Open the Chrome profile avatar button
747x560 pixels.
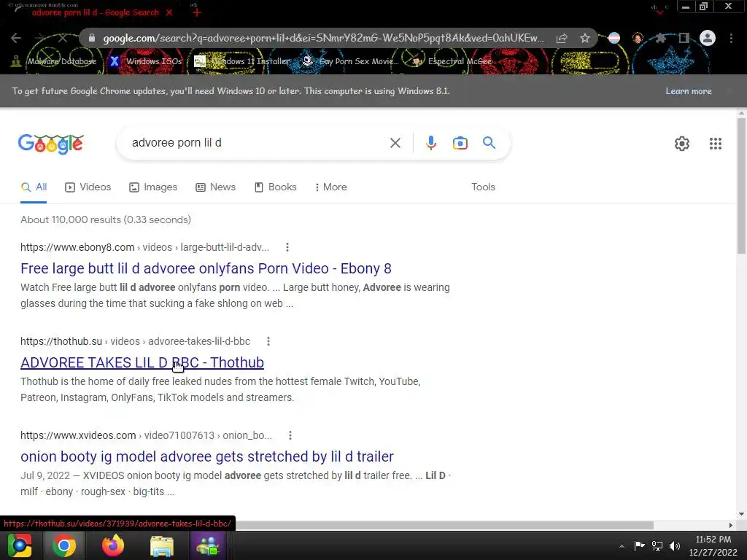coord(708,38)
